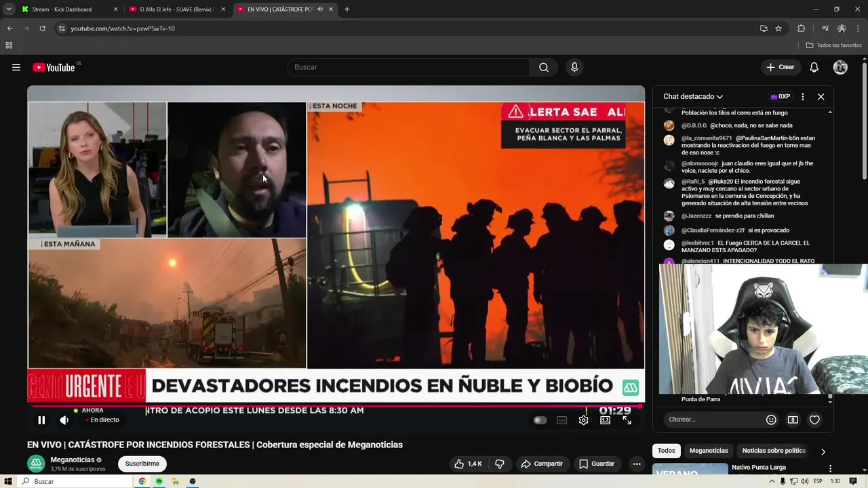Mute the EN VIVO tab audio icon
The width and height of the screenshot is (868, 488).
tap(320, 9)
